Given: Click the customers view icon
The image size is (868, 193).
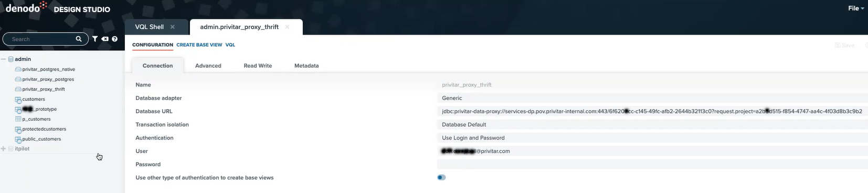Looking at the screenshot, I should [18, 99].
